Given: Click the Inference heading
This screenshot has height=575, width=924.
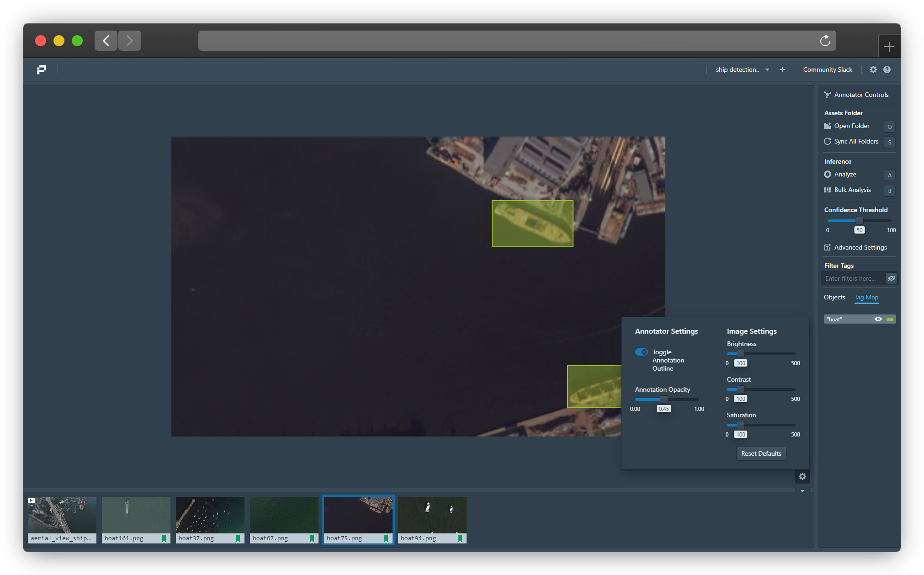Looking at the screenshot, I should (x=838, y=161).
